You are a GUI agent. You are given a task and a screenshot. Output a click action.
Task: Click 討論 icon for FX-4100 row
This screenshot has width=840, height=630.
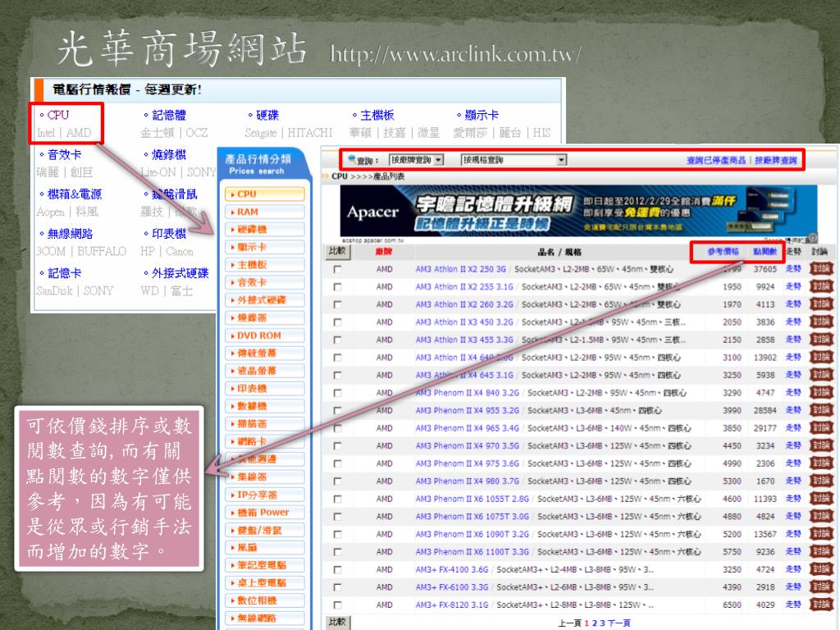(x=820, y=569)
